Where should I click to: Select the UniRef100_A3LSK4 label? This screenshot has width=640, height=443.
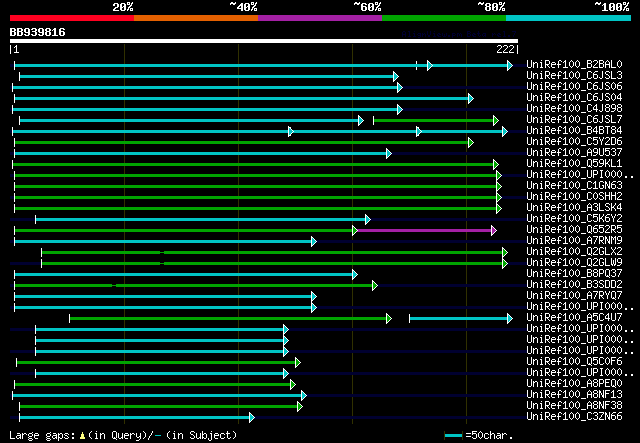tap(574, 208)
